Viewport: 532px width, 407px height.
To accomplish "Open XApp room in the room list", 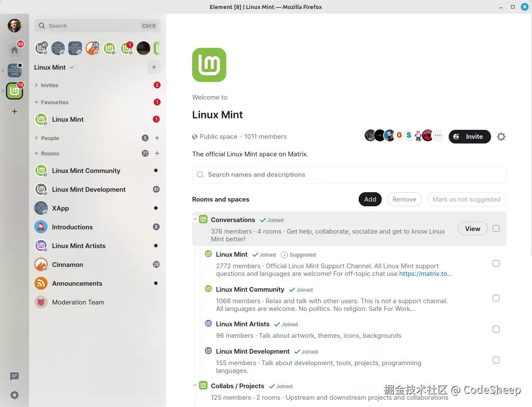I will point(97,208).
